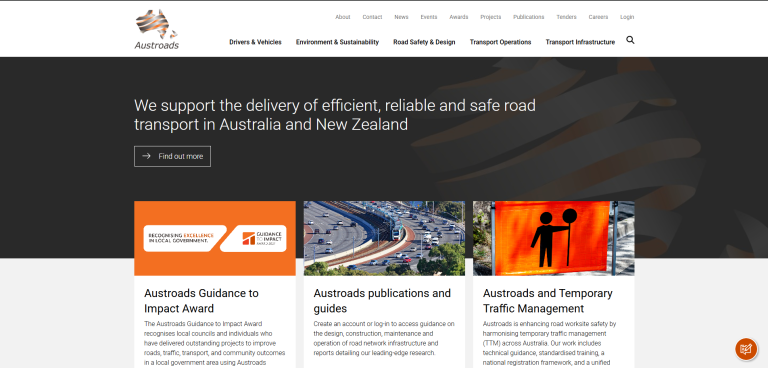The image size is (768, 368).
Task: Open the Tenders link
Action: point(566,17)
